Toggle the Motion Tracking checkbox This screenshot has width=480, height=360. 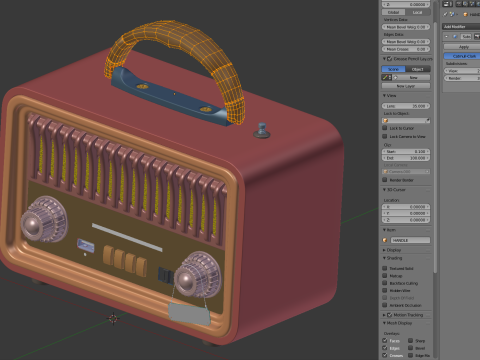(389, 315)
